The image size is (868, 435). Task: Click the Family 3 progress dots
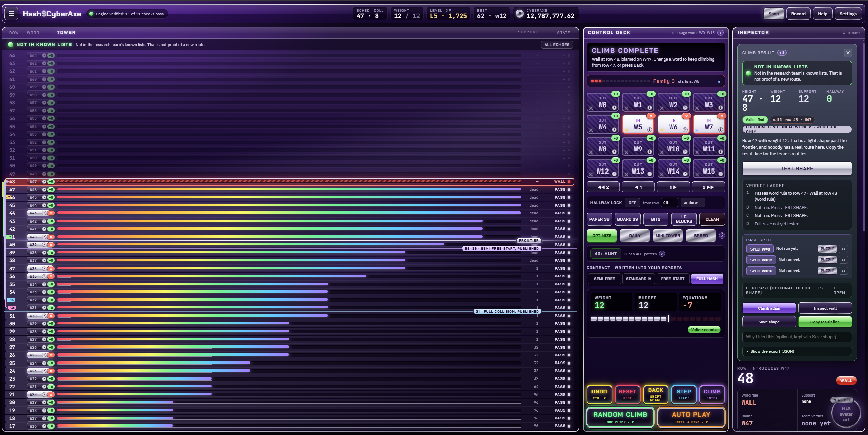pos(620,81)
